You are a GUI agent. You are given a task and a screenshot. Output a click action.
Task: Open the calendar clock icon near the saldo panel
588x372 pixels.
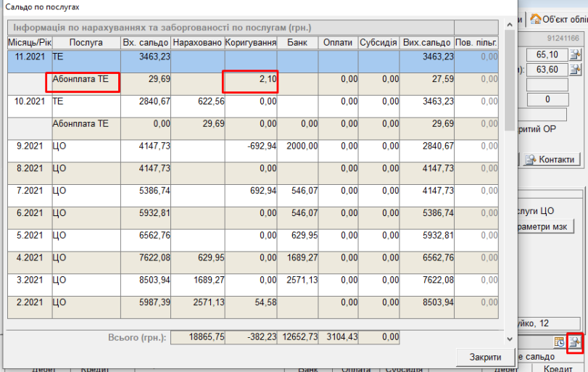(560, 342)
